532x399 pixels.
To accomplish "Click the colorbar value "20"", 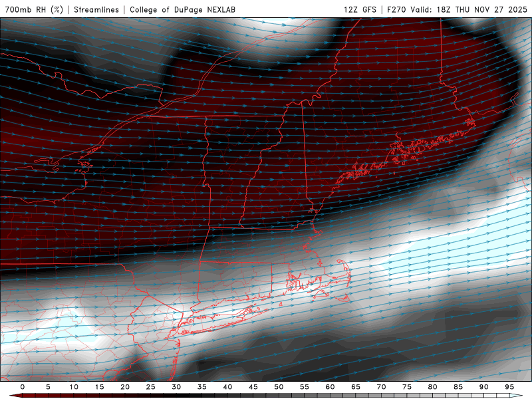I will (125, 387).
